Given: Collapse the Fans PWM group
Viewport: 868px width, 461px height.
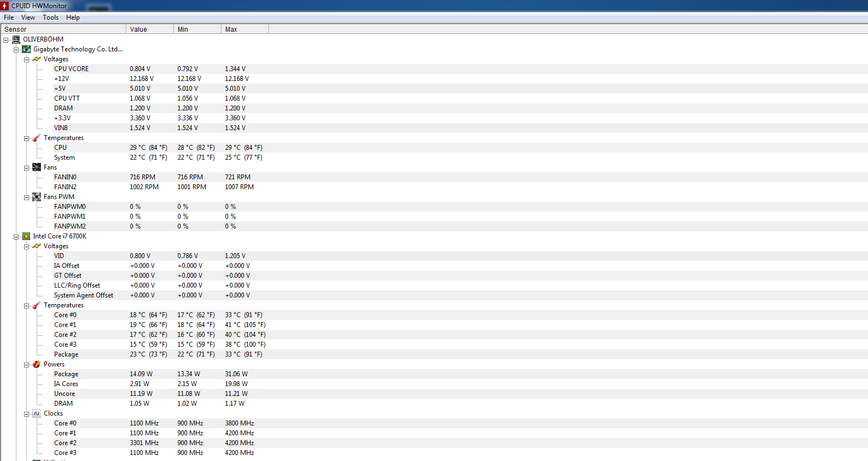Looking at the screenshot, I should pyautogui.click(x=26, y=197).
